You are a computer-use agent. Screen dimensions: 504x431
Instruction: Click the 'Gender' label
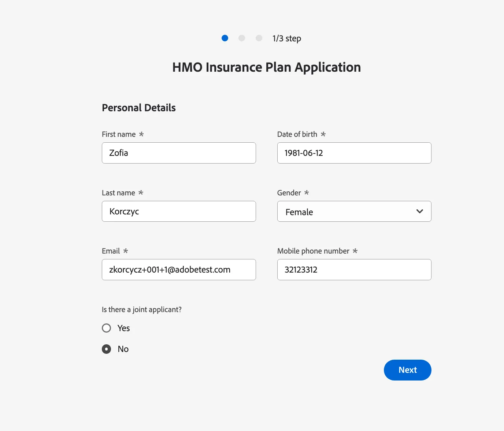coord(289,193)
